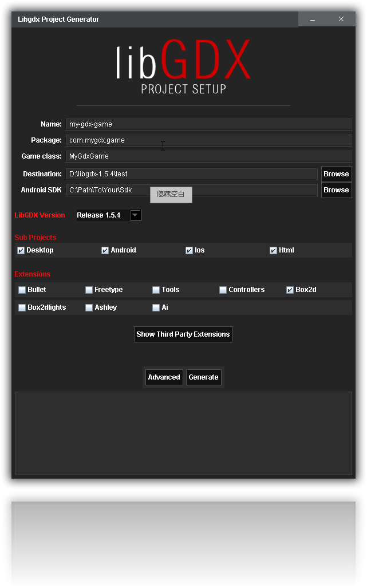Screen dimensions: 367x588
Task: Enable the Freetype extension
Action: [x=89, y=290]
